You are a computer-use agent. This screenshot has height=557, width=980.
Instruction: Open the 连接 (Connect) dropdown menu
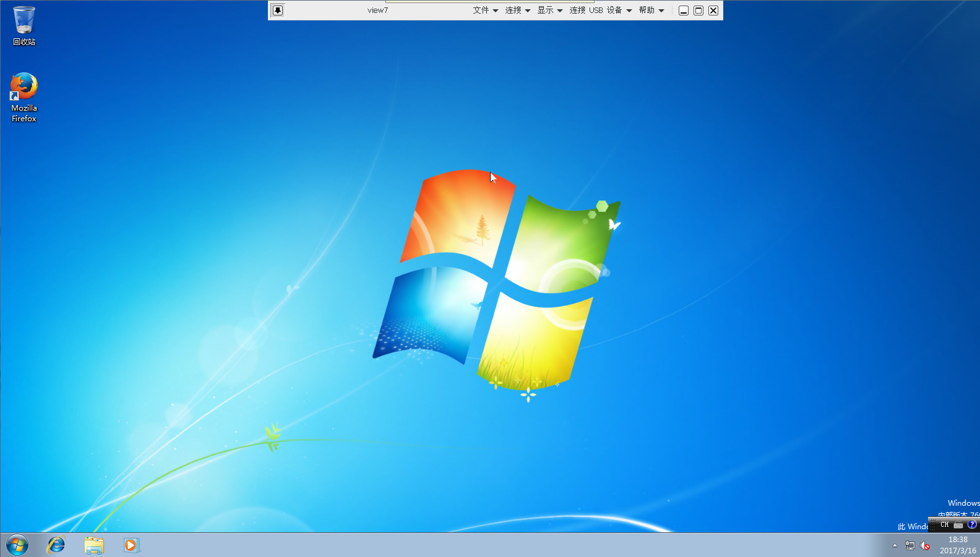click(x=518, y=11)
